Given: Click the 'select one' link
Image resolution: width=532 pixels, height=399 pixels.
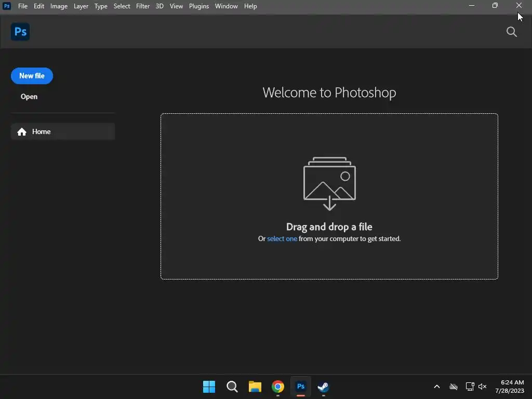Looking at the screenshot, I should pos(282,238).
